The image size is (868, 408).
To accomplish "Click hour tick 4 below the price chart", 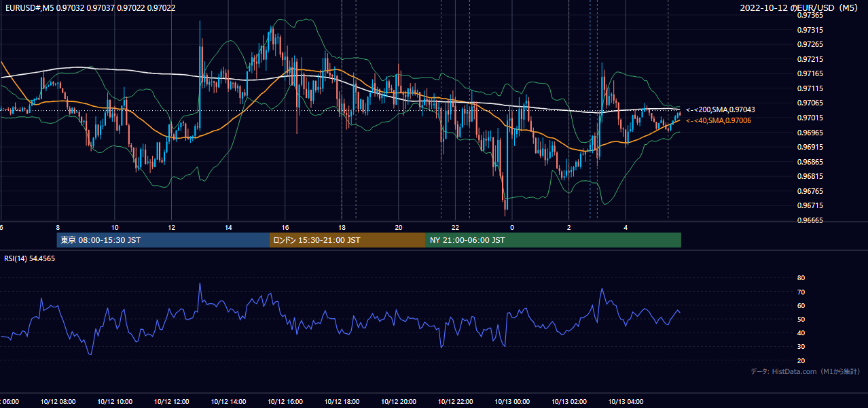I will (x=626, y=227).
